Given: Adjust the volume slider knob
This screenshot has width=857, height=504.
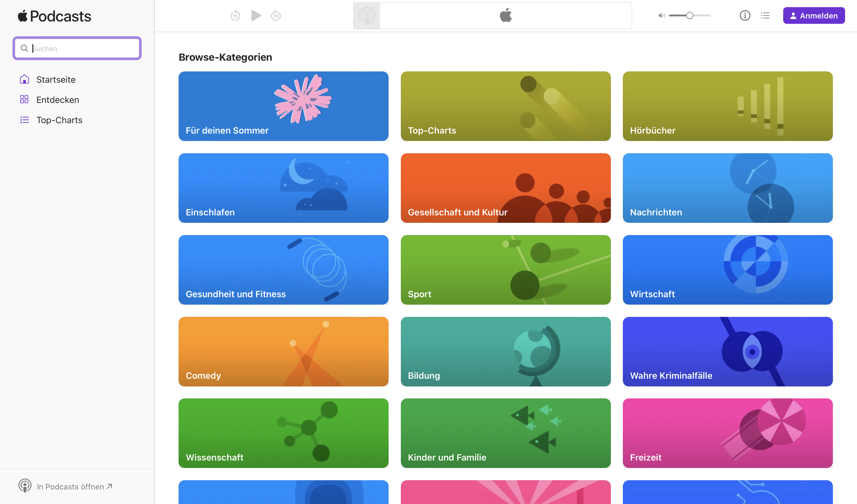Looking at the screenshot, I should (689, 16).
